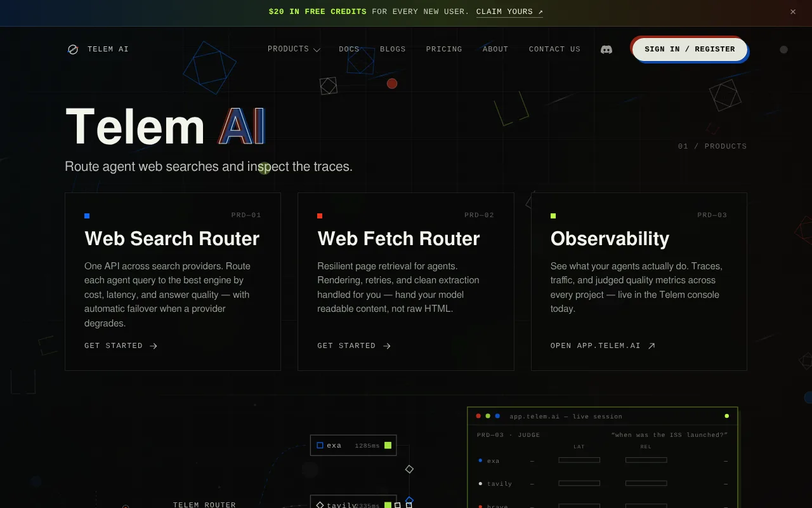Click the Telem AI compass logo icon
Screen dimensions: 812x508
73,50
